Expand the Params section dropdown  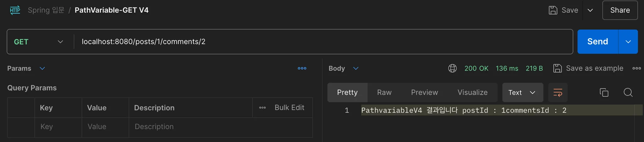42,68
